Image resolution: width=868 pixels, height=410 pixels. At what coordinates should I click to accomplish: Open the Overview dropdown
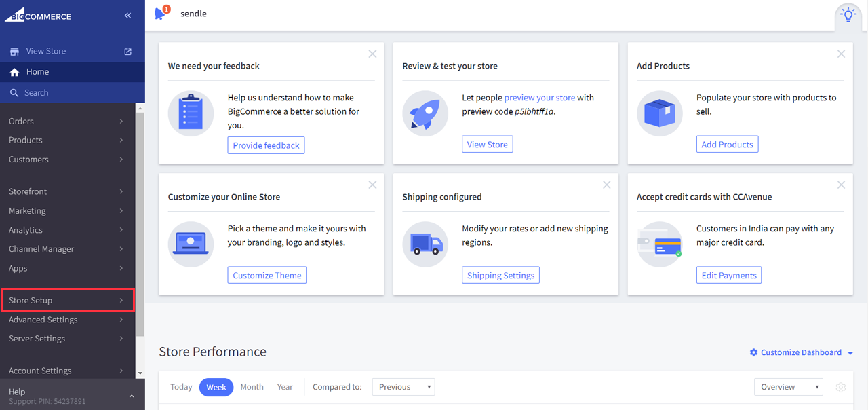(788, 387)
